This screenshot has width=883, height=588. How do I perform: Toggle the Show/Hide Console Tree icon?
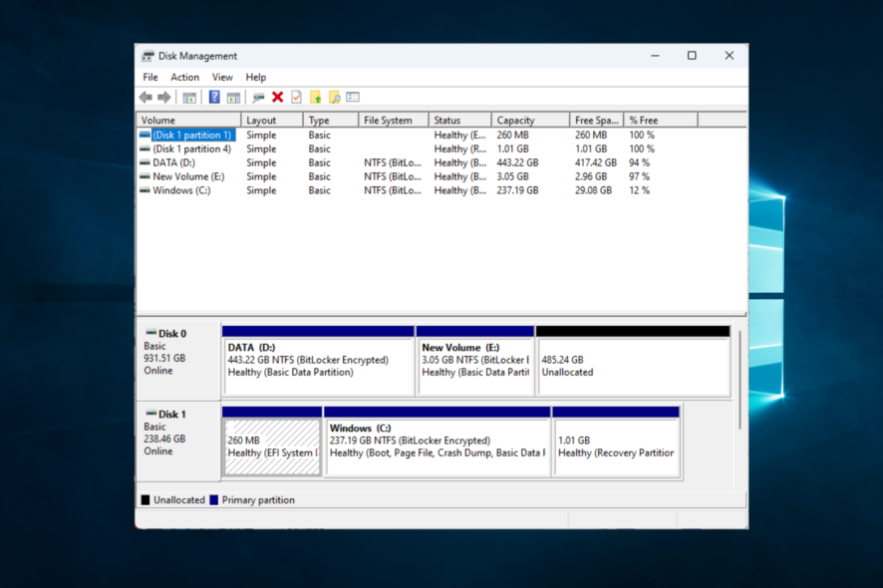click(189, 98)
